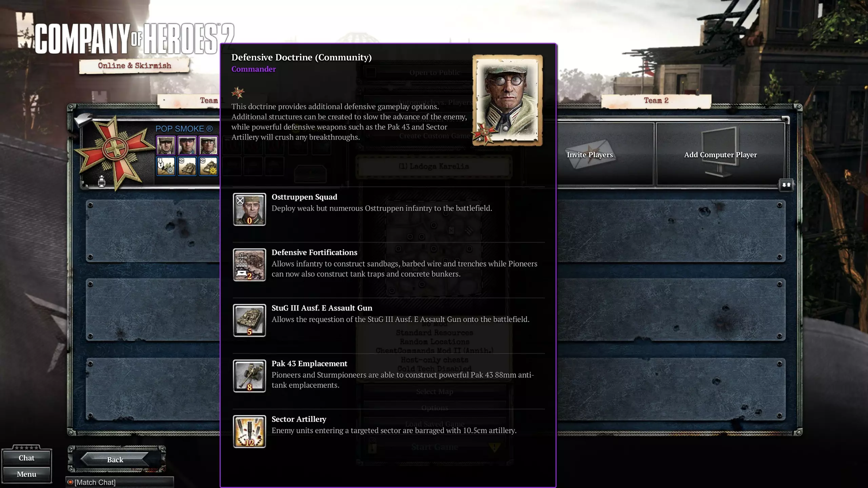Select the Pak 43 Emplacement icon
Image resolution: width=868 pixels, height=488 pixels.
coord(249,376)
